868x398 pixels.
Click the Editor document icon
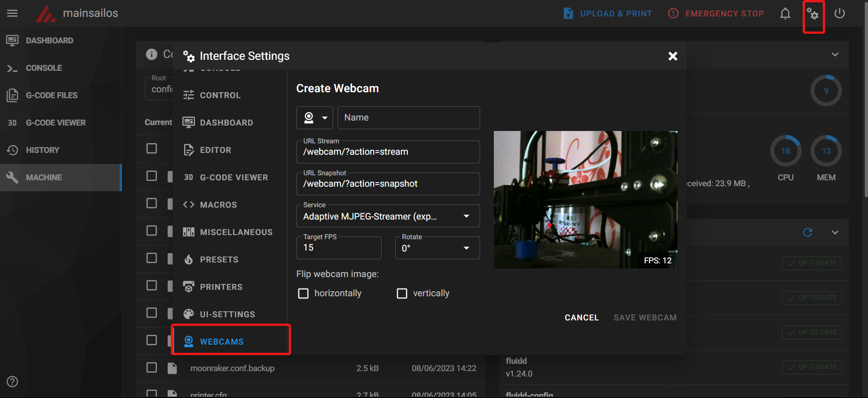pyautogui.click(x=189, y=150)
